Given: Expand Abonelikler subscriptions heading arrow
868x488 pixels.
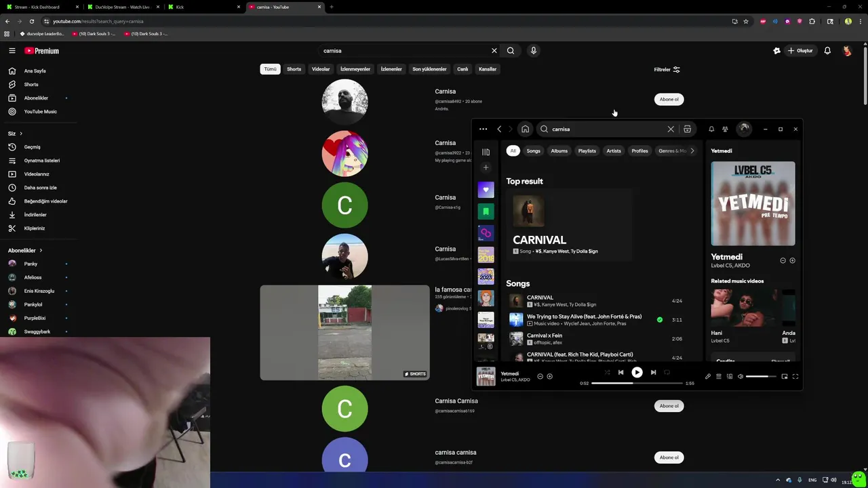Looking at the screenshot, I should coord(41,250).
